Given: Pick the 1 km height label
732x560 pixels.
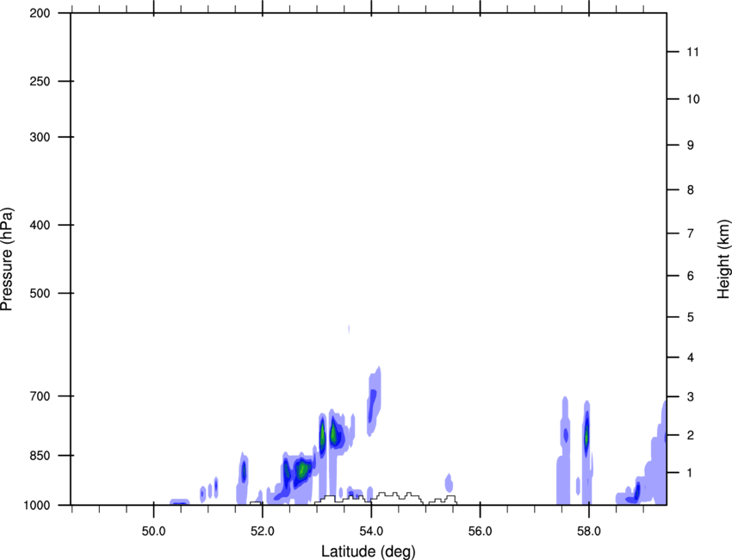Looking at the screenshot, I should [691, 473].
